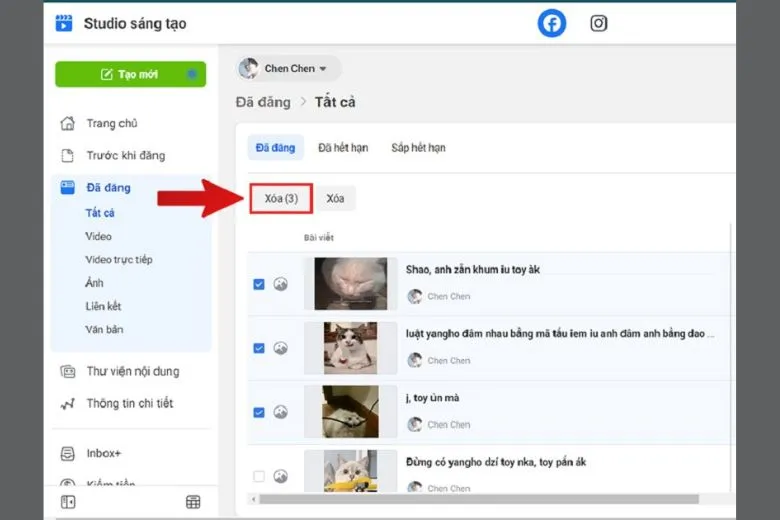The image size is (780, 520).
Task: Select Liên kết in the sidebar
Action: click(103, 306)
